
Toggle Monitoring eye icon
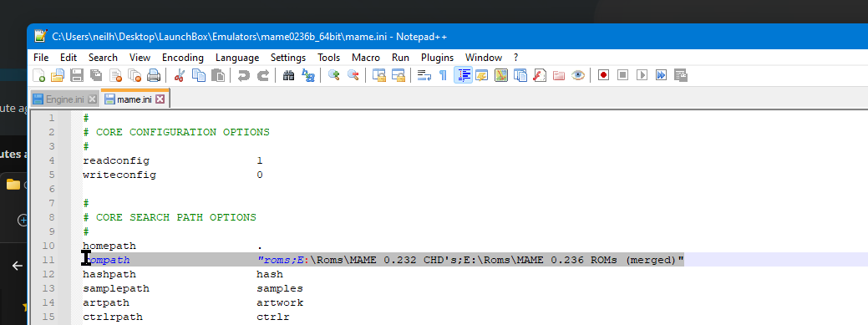coord(578,75)
